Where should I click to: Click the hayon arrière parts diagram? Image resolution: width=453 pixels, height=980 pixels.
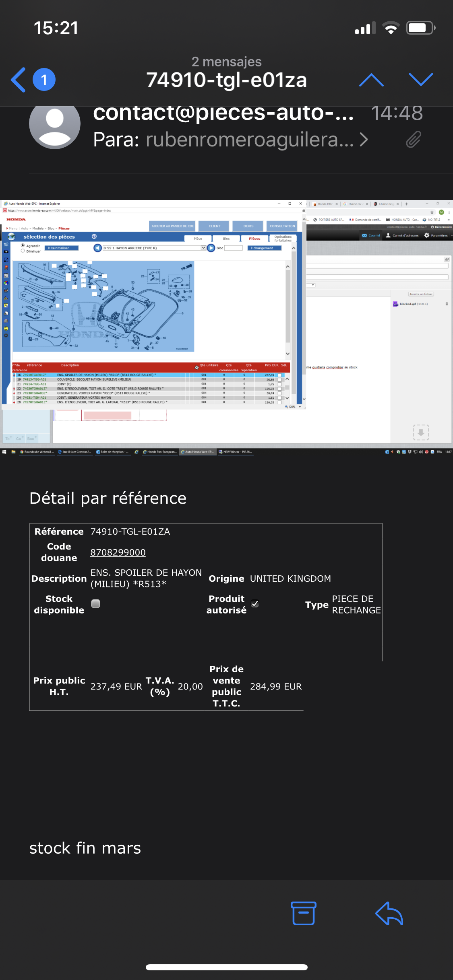pyautogui.click(x=103, y=306)
